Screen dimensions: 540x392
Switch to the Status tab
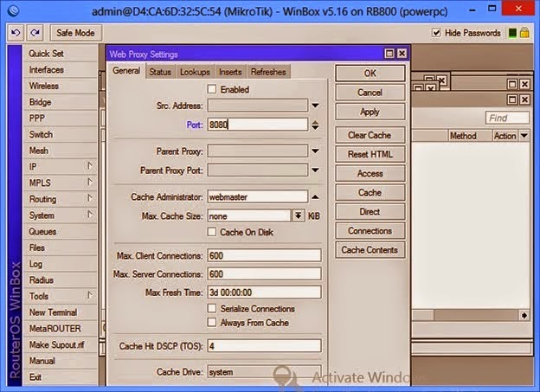160,72
